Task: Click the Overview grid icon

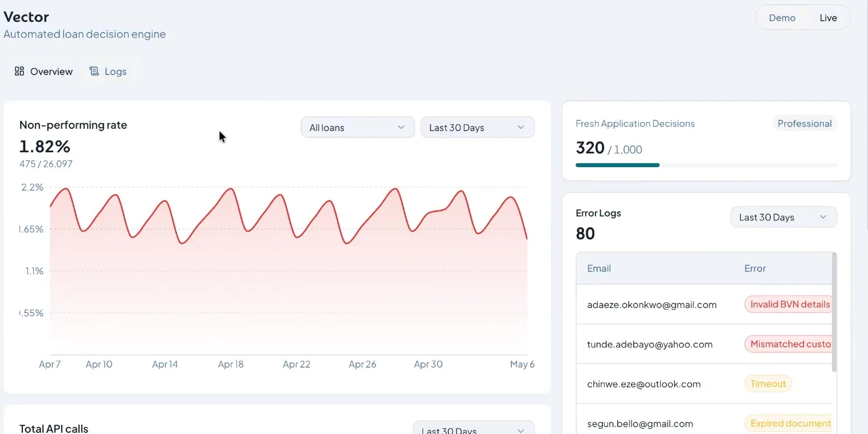Action: click(19, 71)
